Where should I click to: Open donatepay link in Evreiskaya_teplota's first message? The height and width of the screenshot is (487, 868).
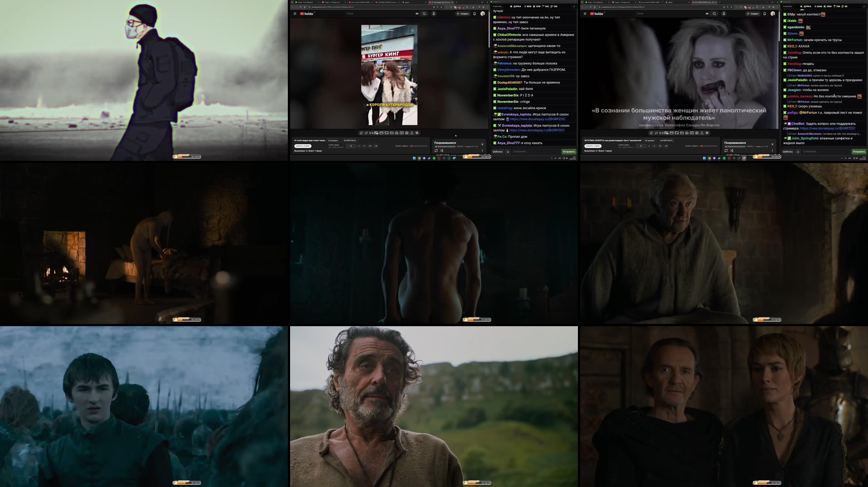tap(538, 119)
